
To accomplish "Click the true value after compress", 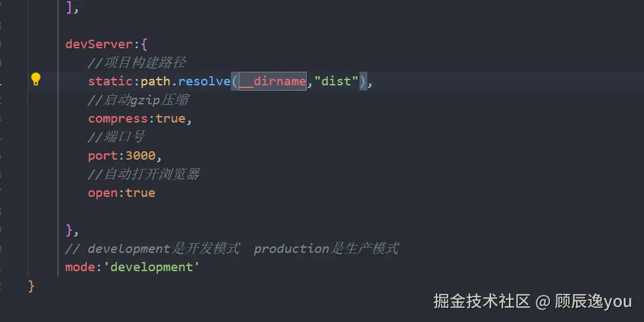I will coord(170,119).
